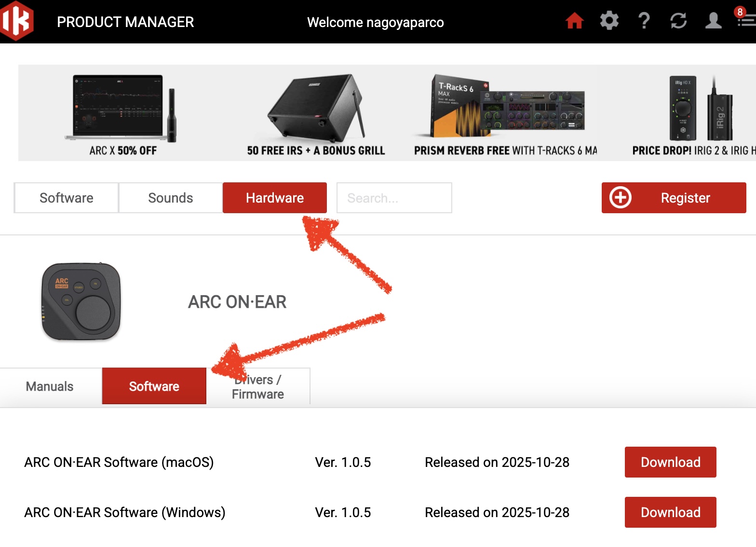The image size is (756, 547).
Task: Open the Manuals tab
Action: 50,386
